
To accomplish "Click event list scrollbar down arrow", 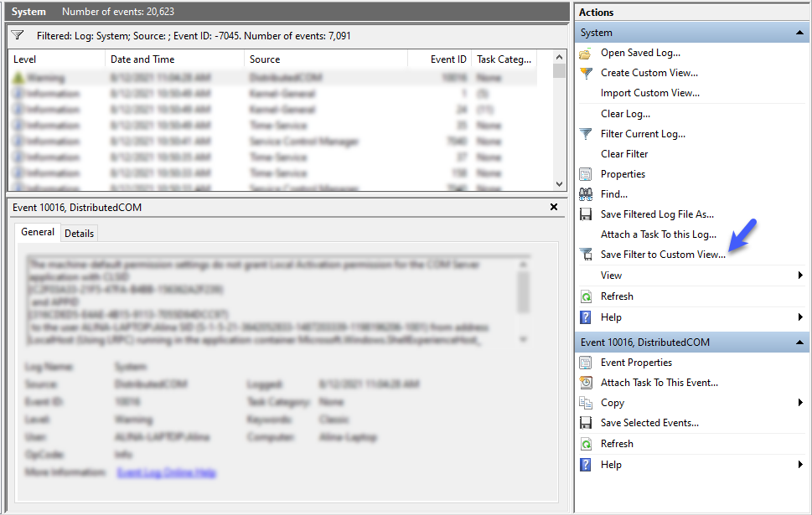I will (559, 184).
